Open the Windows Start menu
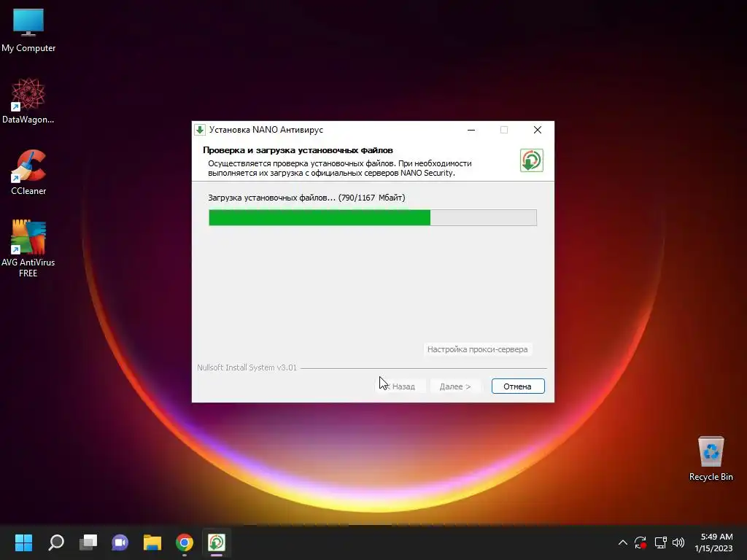The width and height of the screenshot is (747, 560). 23,542
